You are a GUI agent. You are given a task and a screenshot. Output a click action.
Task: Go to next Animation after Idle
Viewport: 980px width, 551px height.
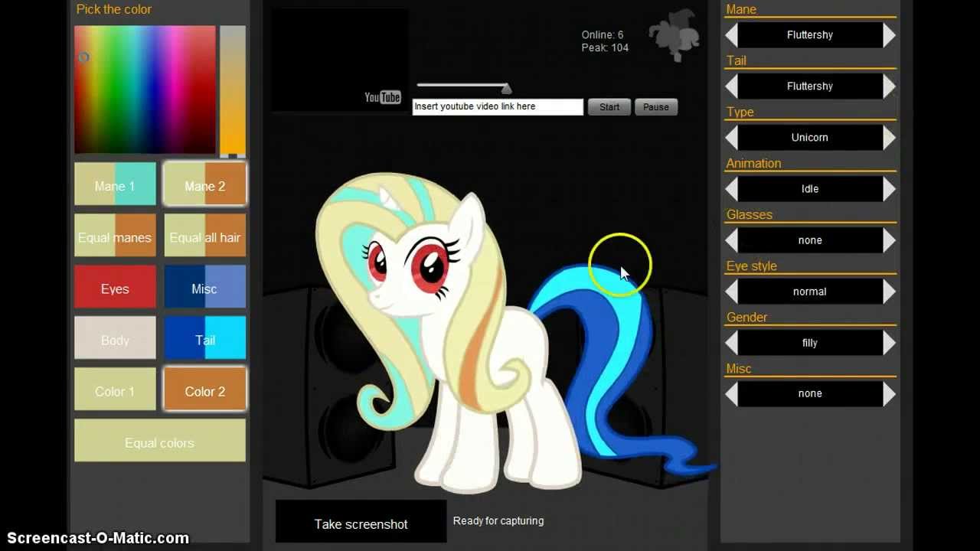click(889, 189)
